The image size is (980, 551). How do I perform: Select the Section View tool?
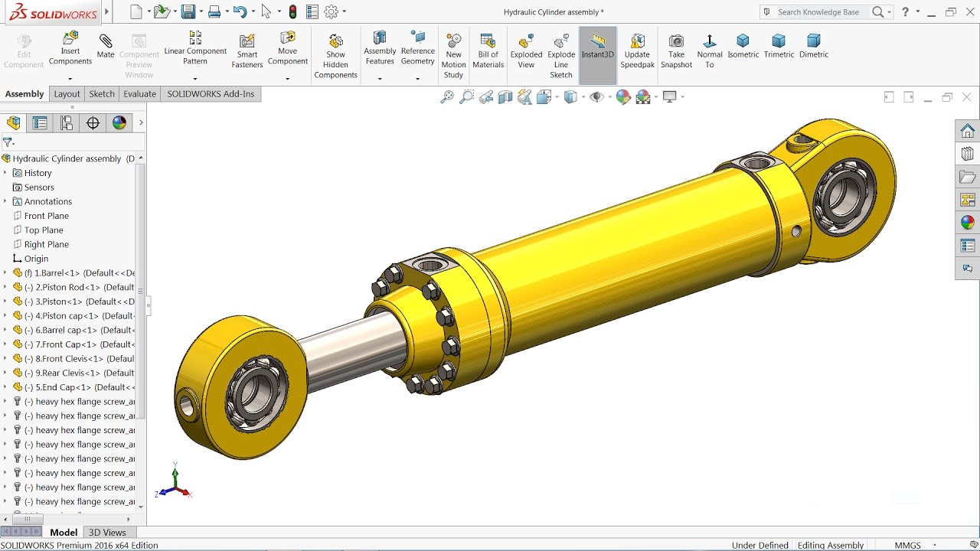tap(506, 96)
